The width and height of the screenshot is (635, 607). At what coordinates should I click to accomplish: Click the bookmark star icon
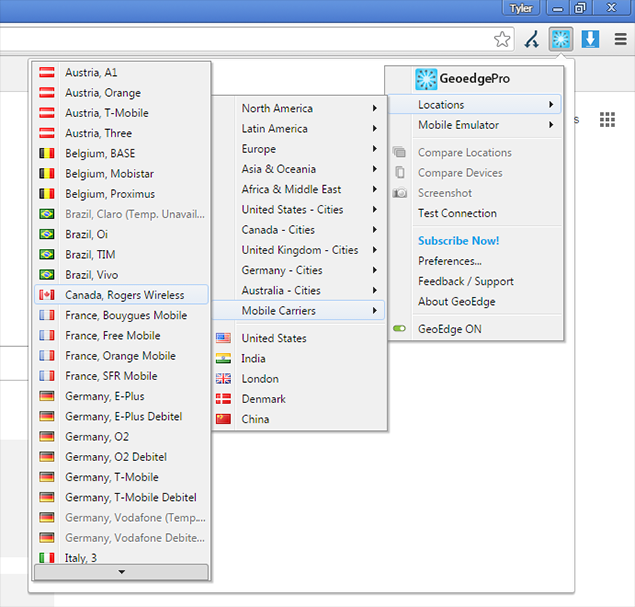click(502, 39)
